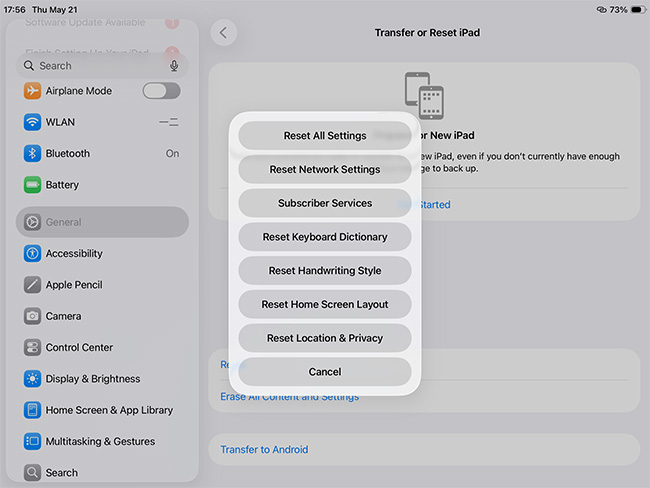The image size is (650, 488).
Task: Open Camera settings label
Action: click(x=63, y=316)
